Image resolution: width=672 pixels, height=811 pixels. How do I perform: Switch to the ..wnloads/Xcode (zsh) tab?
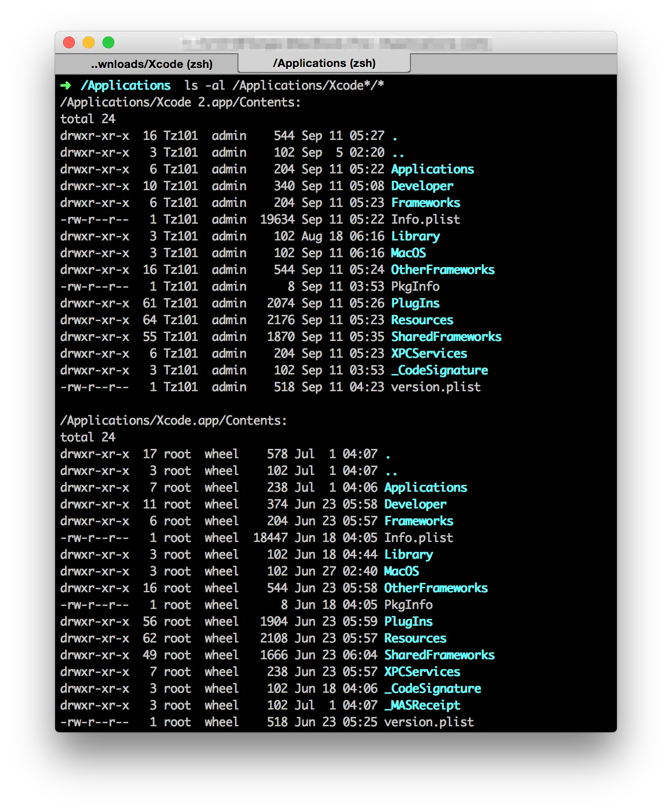click(x=151, y=64)
